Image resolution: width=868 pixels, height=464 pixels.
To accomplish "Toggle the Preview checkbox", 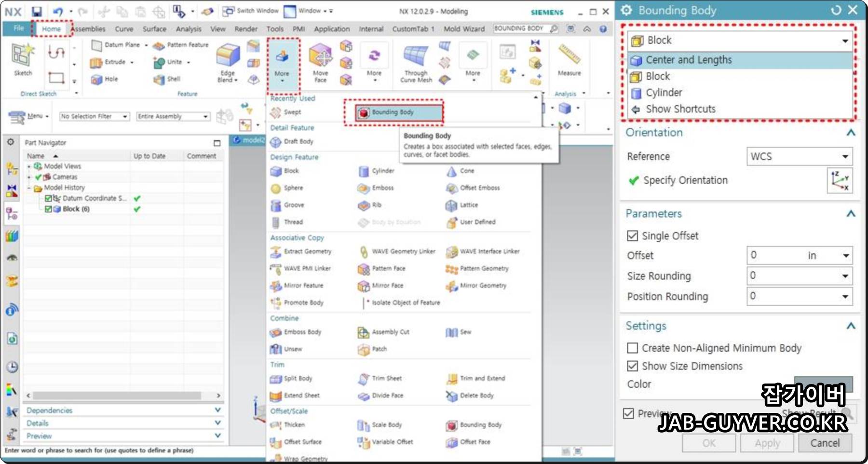I will (628, 413).
